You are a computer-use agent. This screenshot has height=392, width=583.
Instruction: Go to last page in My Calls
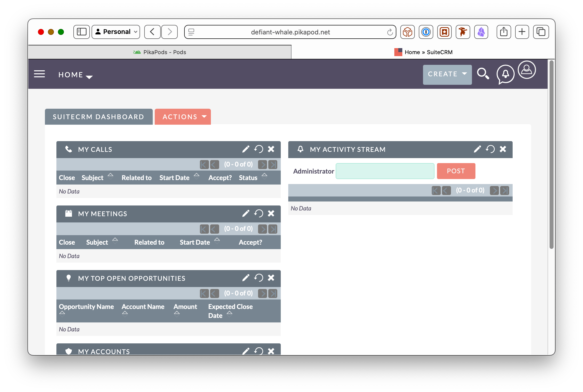273,165
